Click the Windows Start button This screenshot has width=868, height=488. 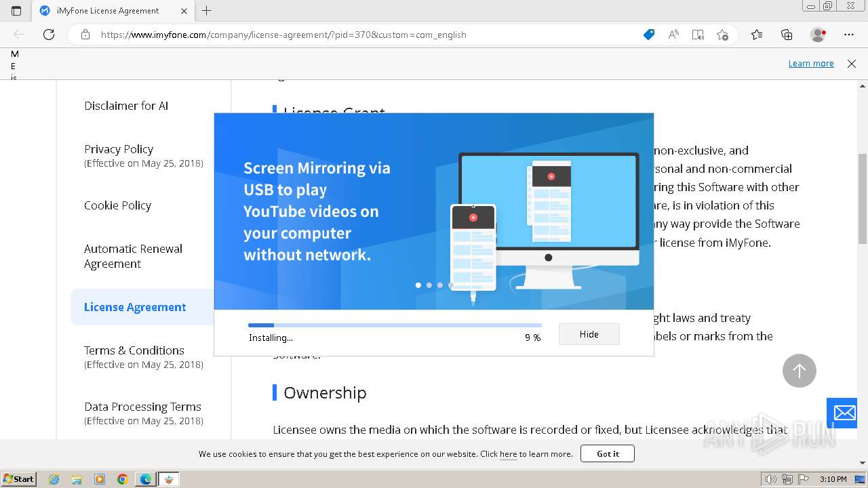pos(18,479)
